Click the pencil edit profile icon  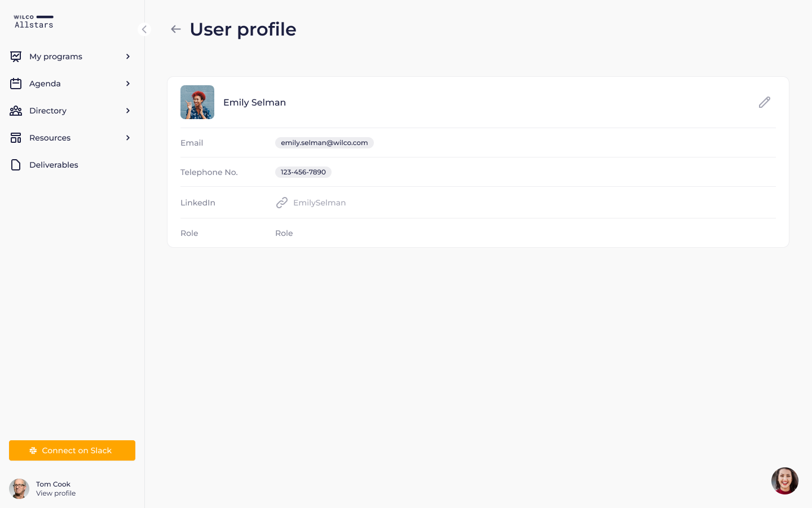click(764, 102)
